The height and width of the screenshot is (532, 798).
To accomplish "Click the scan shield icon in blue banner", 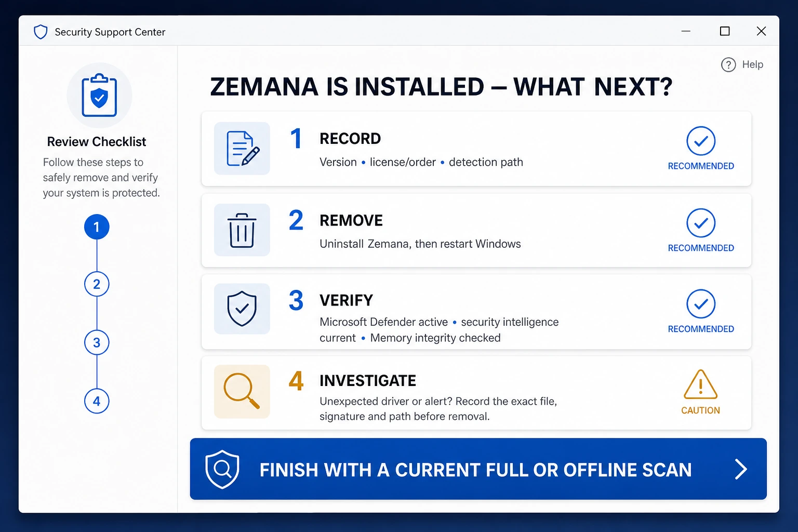I will (x=222, y=469).
